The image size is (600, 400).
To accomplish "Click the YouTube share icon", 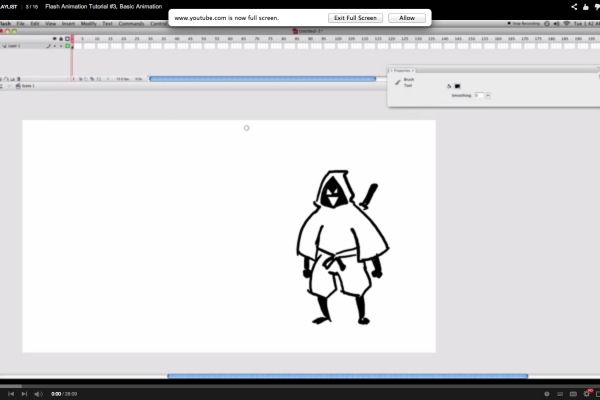I will pyautogui.click(x=573, y=6).
